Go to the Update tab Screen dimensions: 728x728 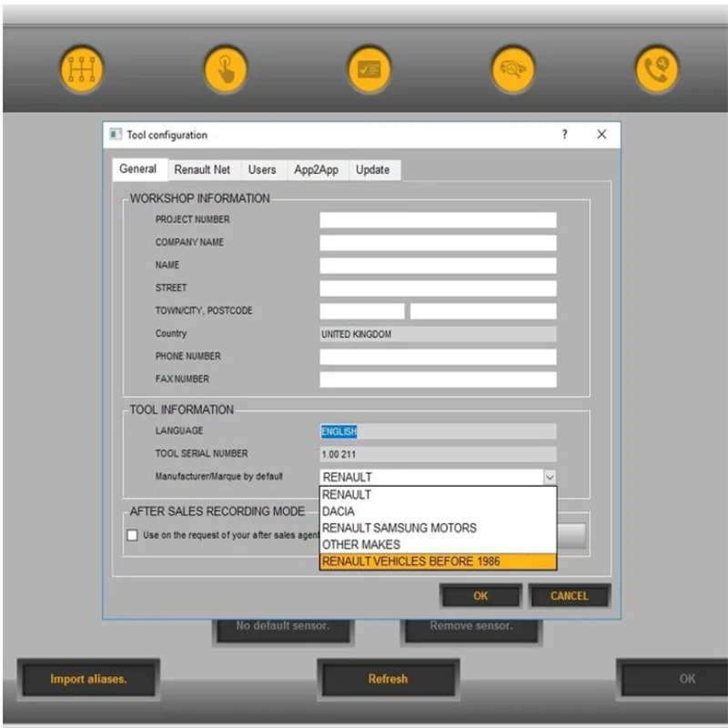[373, 170]
